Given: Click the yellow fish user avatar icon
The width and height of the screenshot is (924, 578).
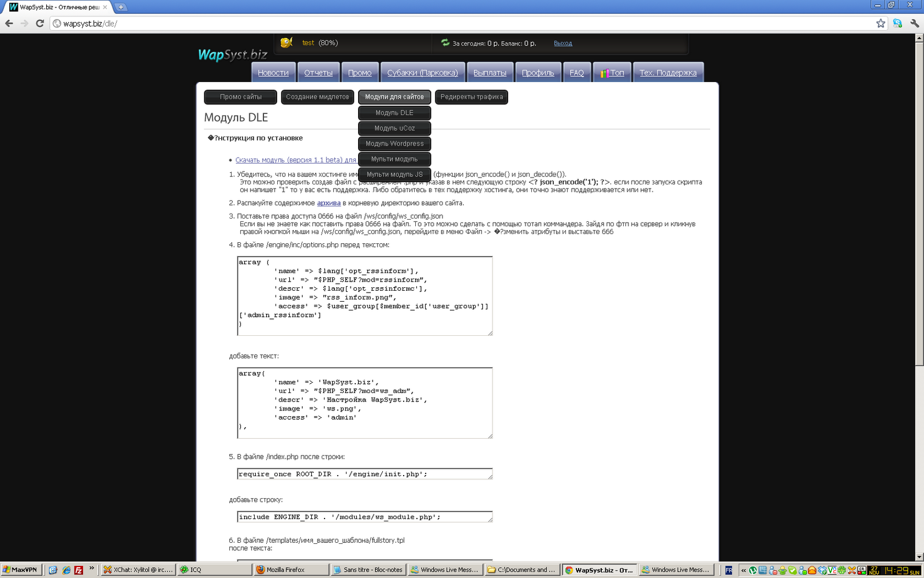Looking at the screenshot, I should tap(286, 43).
